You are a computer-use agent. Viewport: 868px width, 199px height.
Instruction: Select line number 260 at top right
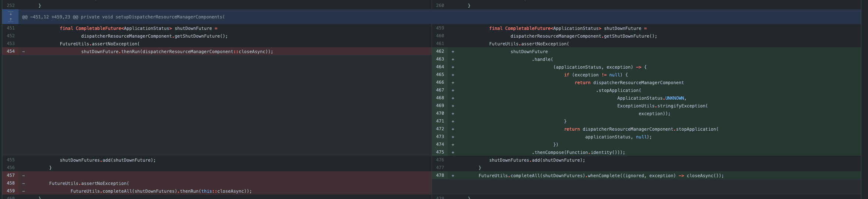click(x=440, y=6)
